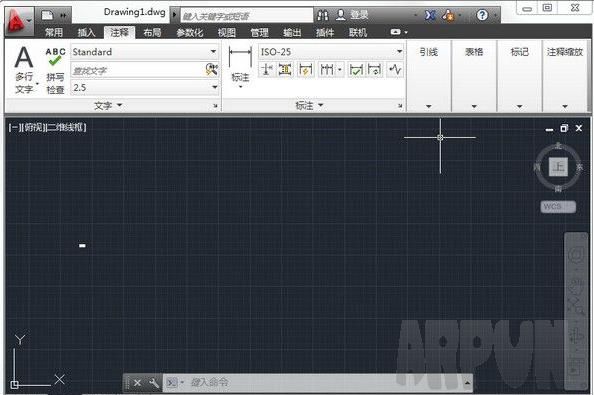Click the search field for keywords
The image size is (594, 395).
pyautogui.click(x=246, y=16)
